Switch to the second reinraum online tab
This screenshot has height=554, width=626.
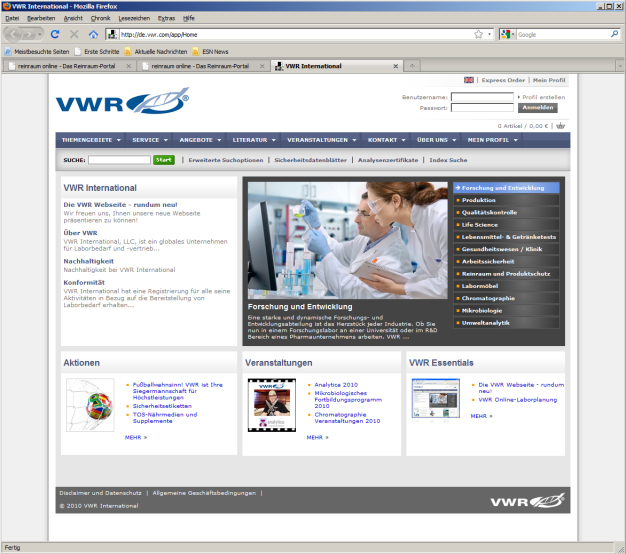[x=203, y=66]
